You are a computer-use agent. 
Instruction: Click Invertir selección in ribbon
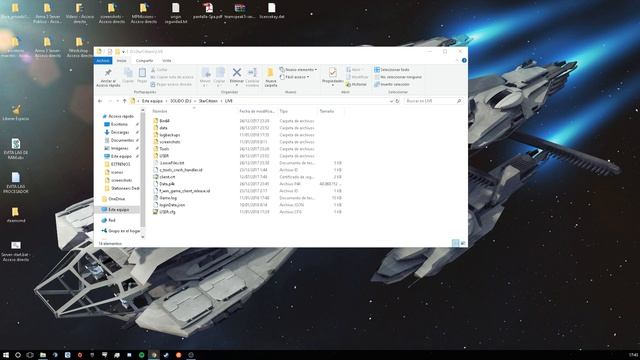(x=392, y=84)
